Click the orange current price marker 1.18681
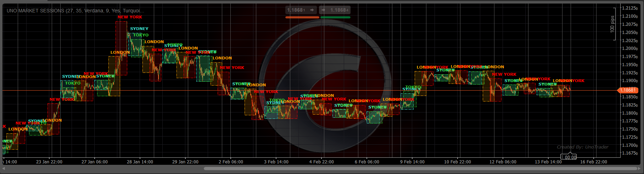Image resolution: width=644 pixels, height=174 pixels. click(x=628, y=90)
